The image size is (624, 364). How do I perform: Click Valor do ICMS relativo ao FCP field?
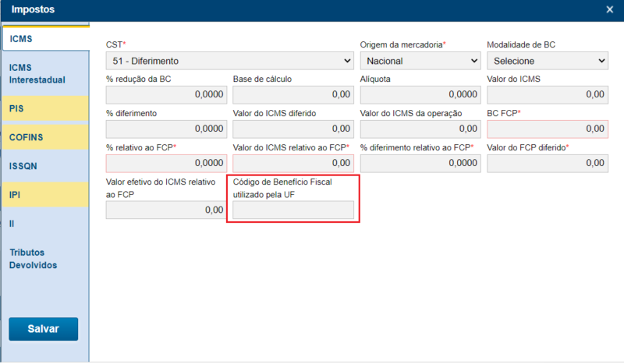pyautogui.click(x=292, y=163)
